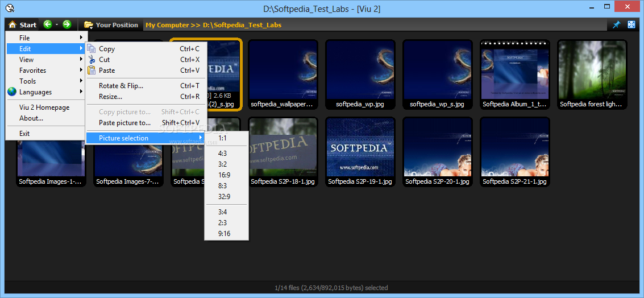The height and width of the screenshot is (298, 644).
Task: Select the 3:2 picture selection ratio
Action: [226, 164]
